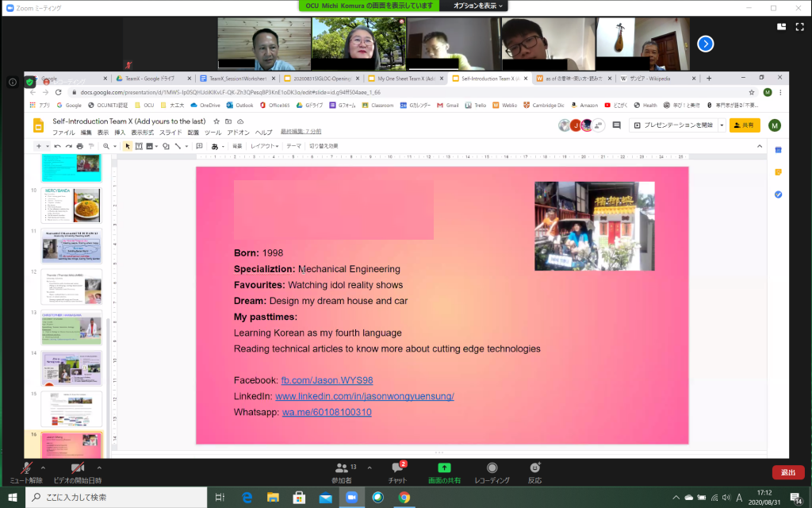Open comment history in Google Slides
The height and width of the screenshot is (508, 812).
pyautogui.click(x=616, y=125)
